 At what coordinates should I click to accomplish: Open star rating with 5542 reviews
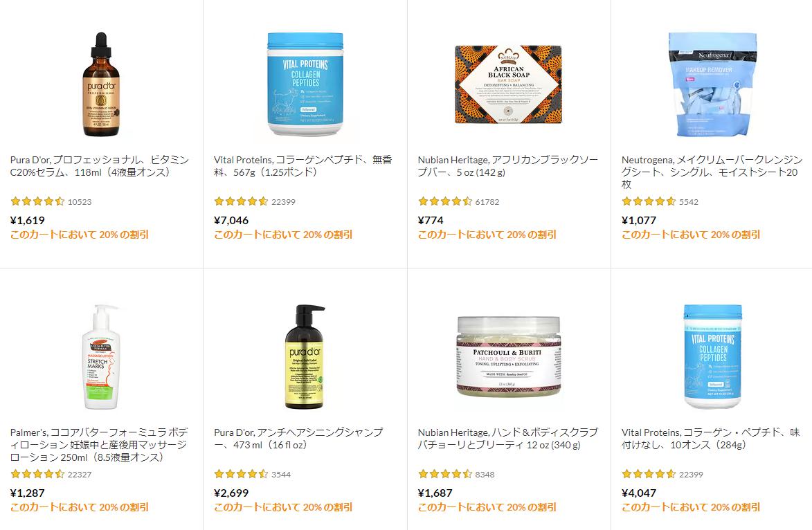pos(649,201)
